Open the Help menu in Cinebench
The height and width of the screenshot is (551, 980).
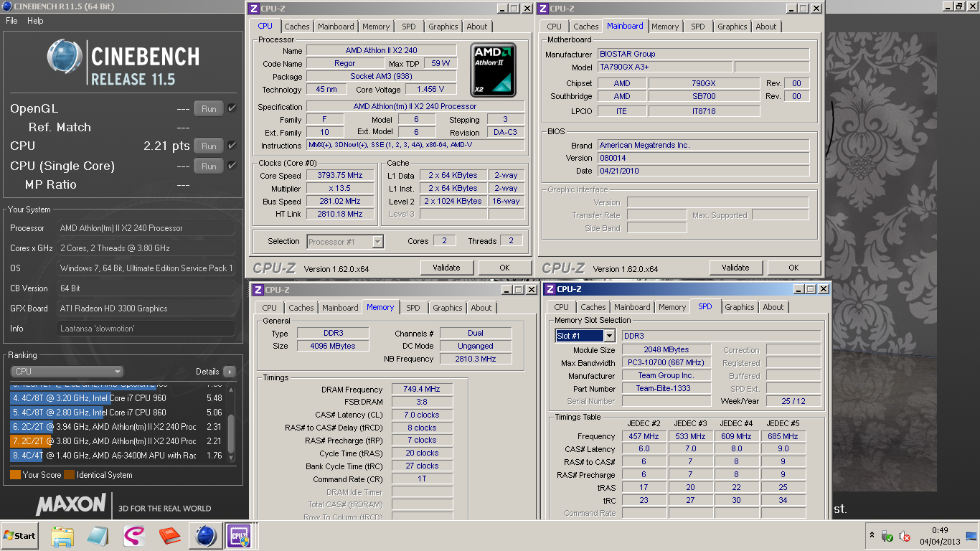(35, 21)
